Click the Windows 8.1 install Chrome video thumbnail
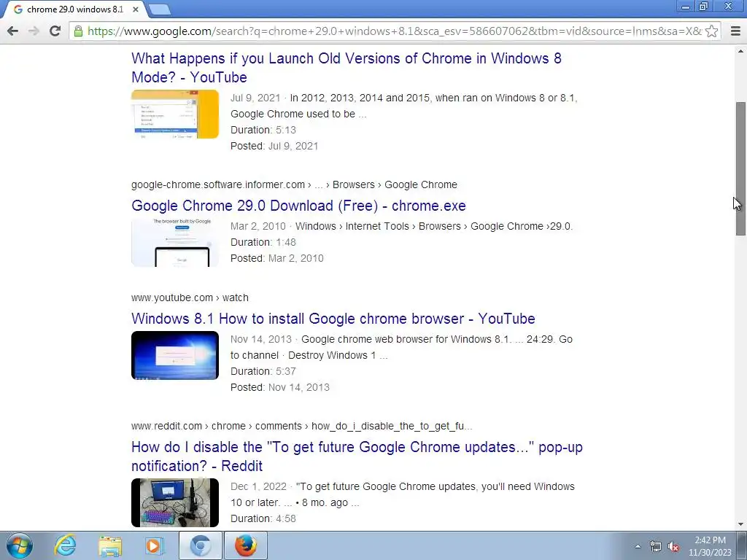747x560 pixels. coord(175,355)
